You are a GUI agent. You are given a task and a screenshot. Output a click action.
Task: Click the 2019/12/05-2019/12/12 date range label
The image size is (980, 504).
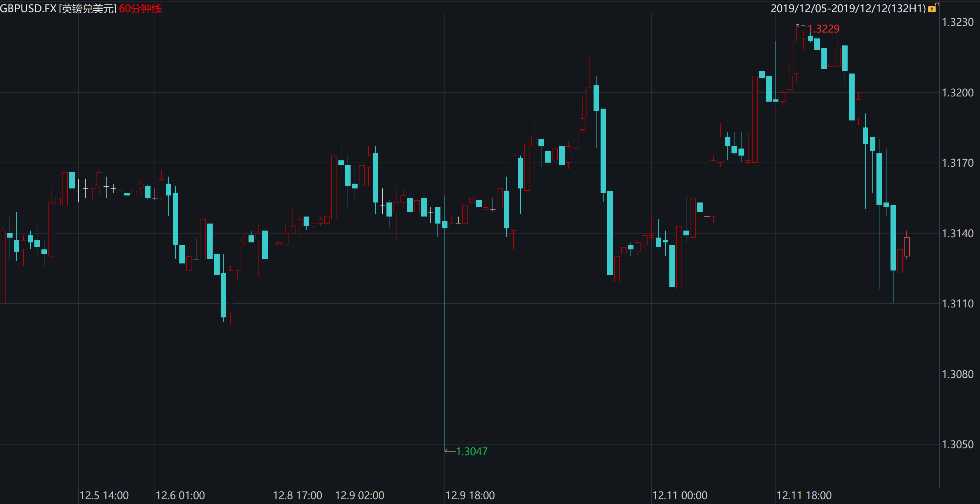(848, 8)
